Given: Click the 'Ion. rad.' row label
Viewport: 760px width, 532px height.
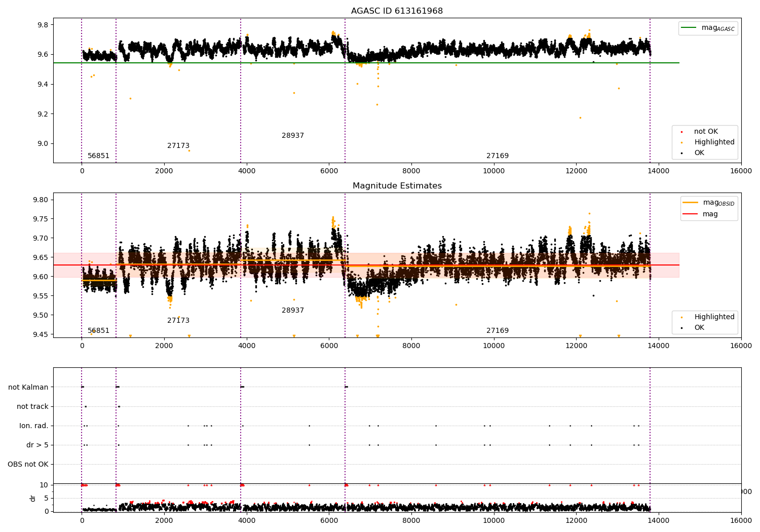Looking at the screenshot, I should 34,426.
